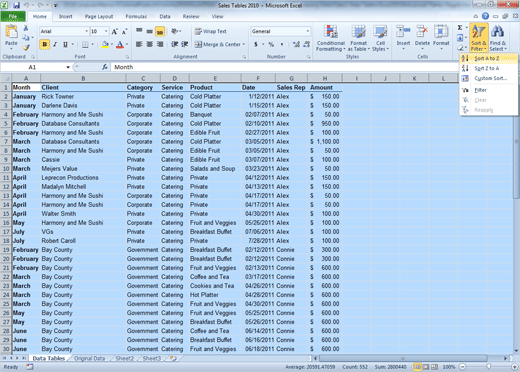Toggle Italic formatting

coord(55,44)
